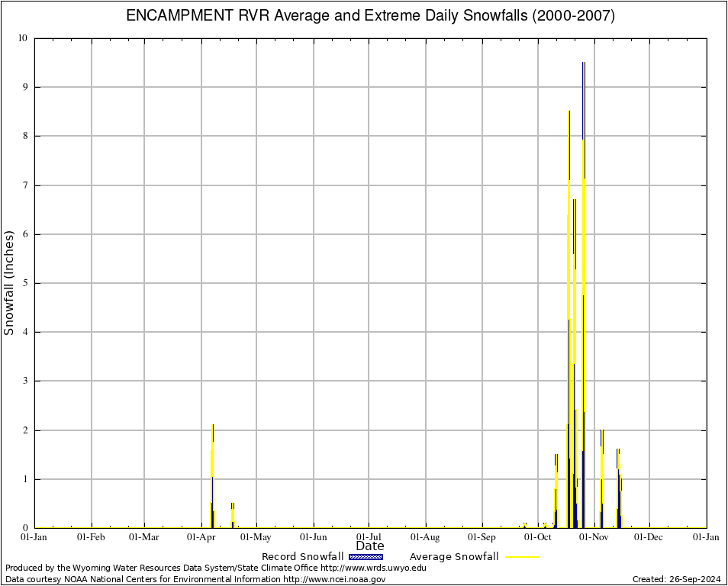
Task: Click the Record Snowfall legend text
Action: (x=302, y=557)
